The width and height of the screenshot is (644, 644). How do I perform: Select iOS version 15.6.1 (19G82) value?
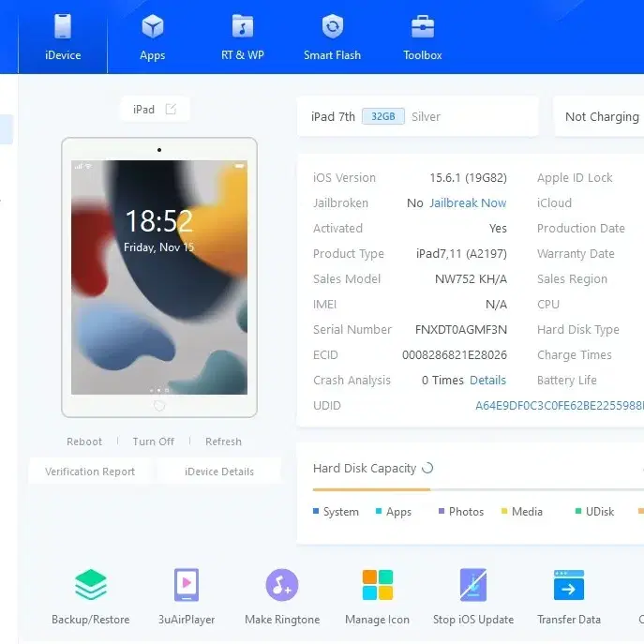[x=468, y=178]
